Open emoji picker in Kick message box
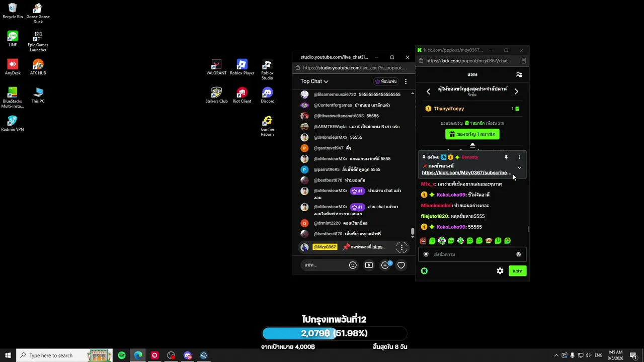This screenshot has height=362, width=644. [518, 254]
